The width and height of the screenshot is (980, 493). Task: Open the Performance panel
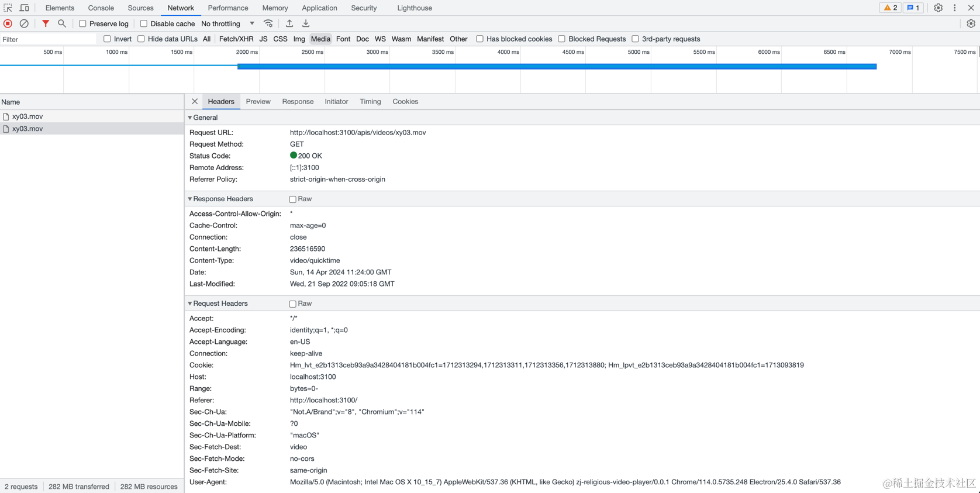click(228, 8)
